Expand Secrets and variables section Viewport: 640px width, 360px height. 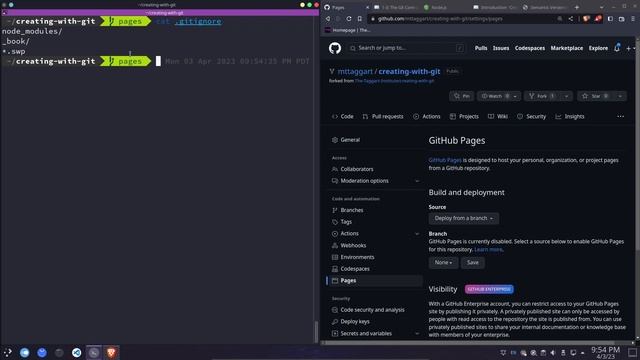[417, 333]
